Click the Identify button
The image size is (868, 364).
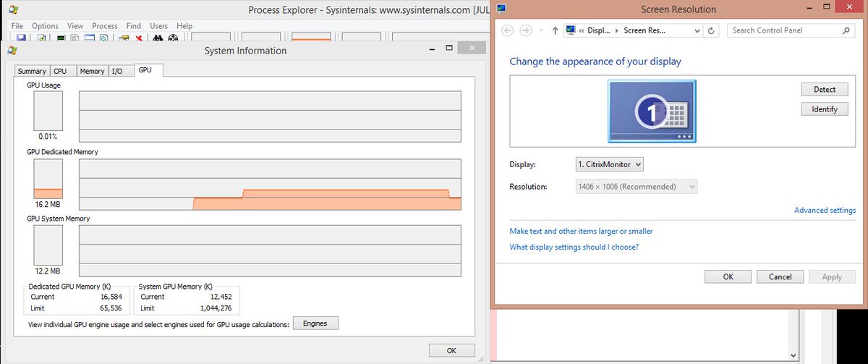pyautogui.click(x=825, y=109)
